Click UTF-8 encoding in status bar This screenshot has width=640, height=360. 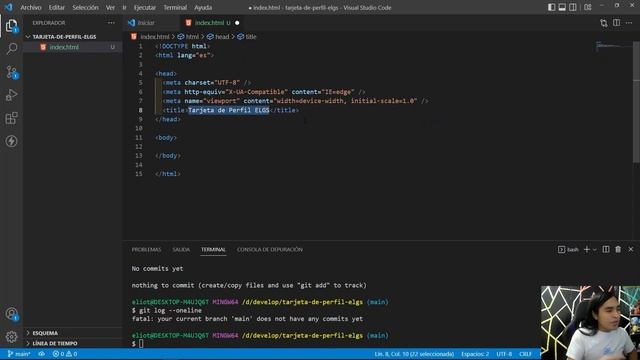coord(504,354)
